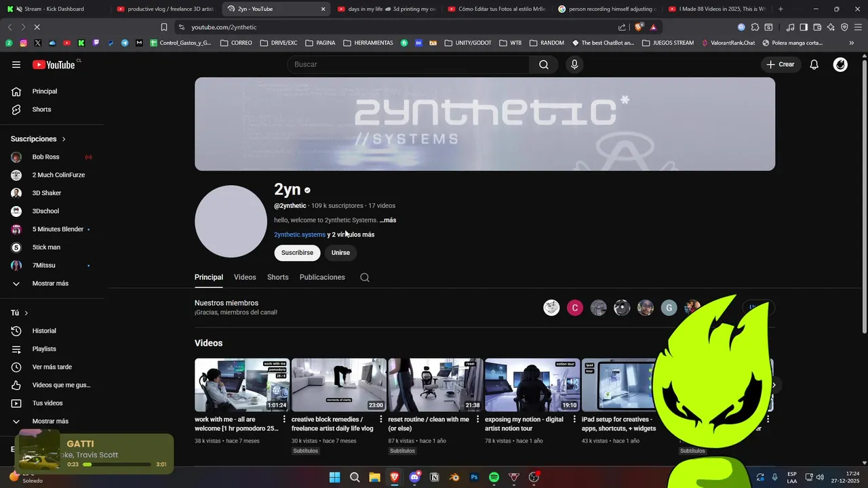Expand Suscripciones section chevron
The width and height of the screenshot is (868, 488).
tap(64, 139)
